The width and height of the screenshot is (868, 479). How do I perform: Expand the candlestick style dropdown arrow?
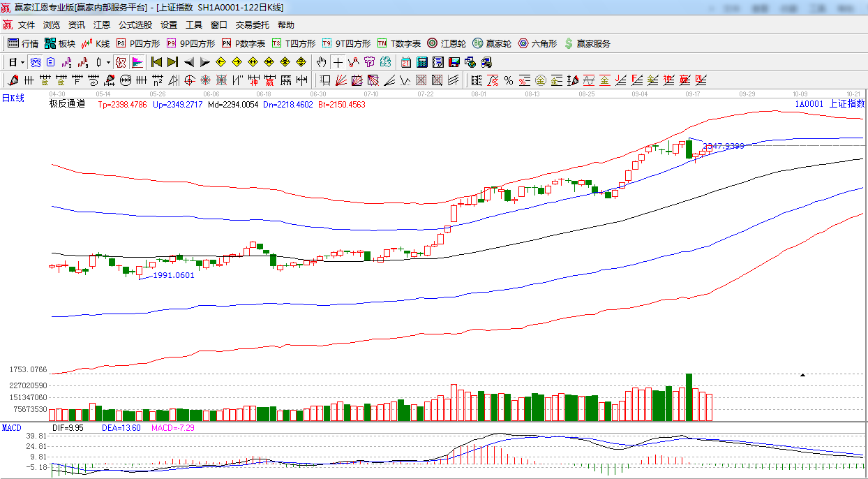pos(108,62)
